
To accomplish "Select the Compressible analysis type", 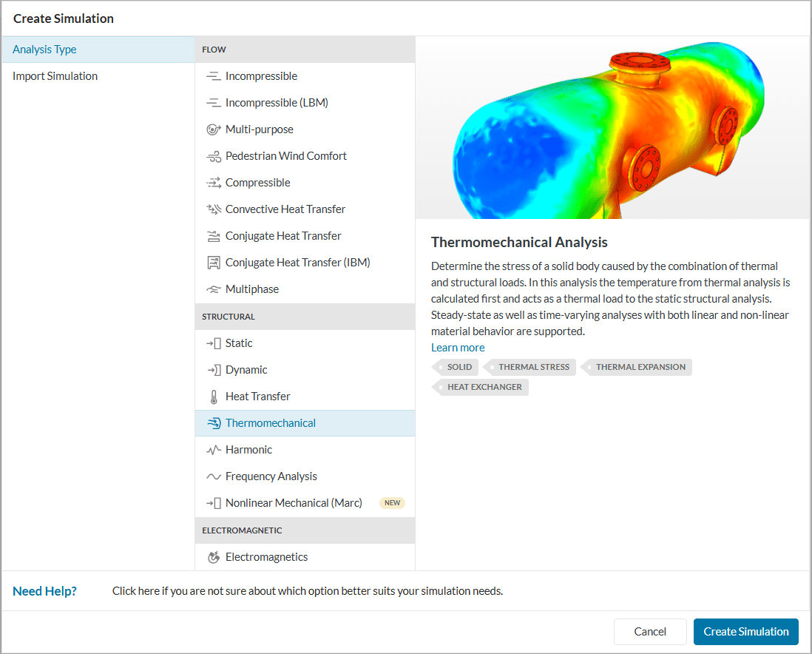I will click(x=257, y=183).
